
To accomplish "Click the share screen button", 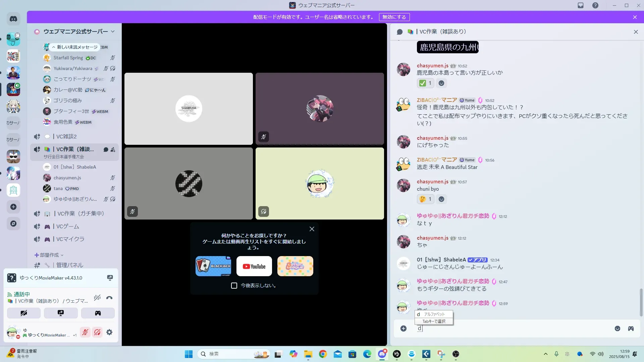I will [61, 313].
